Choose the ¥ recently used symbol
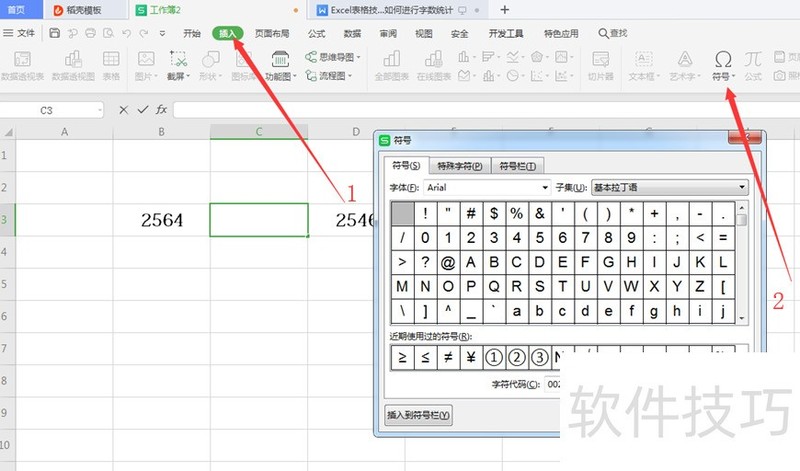Viewport: 800px width, 471px height. pos(470,357)
